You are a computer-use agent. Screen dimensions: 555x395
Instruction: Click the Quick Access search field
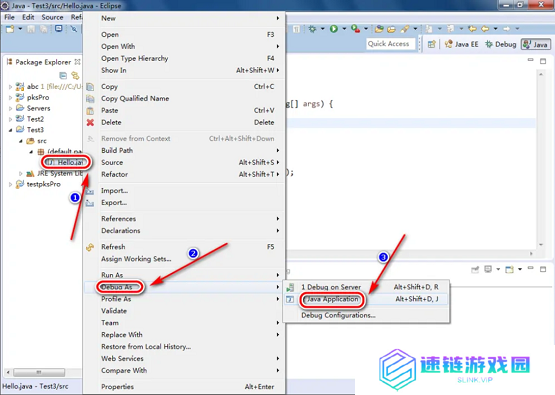pos(391,44)
